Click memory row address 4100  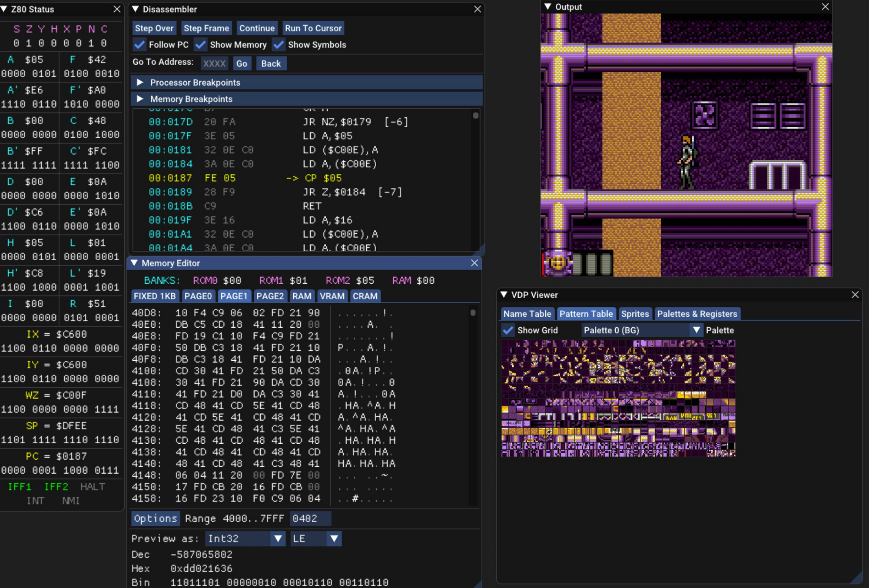pos(146,371)
